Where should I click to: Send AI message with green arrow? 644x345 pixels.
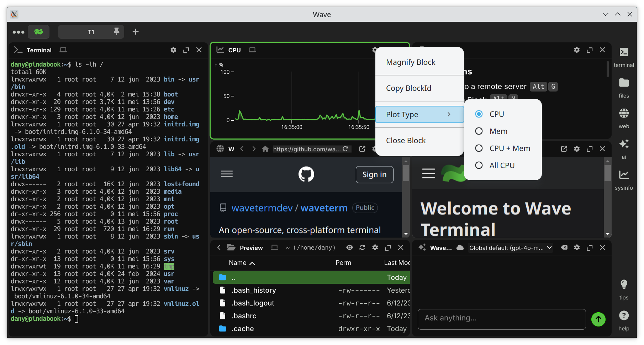(598, 319)
